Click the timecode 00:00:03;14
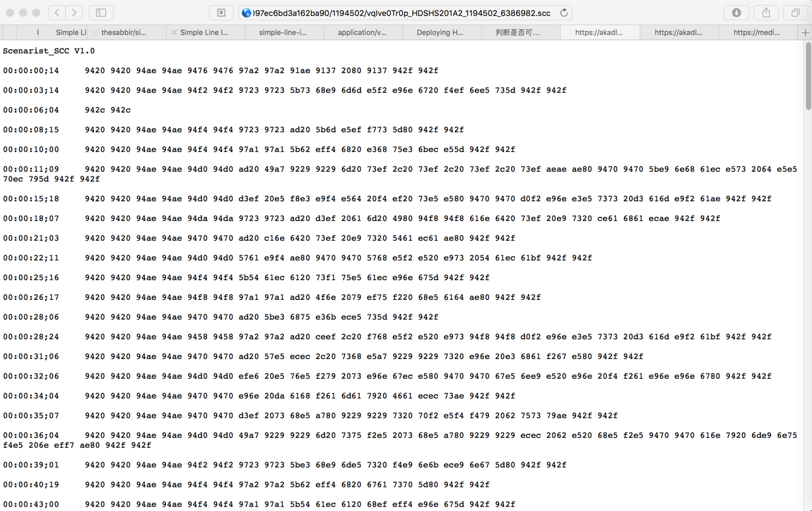This screenshot has height=511, width=812. coord(31,90)
